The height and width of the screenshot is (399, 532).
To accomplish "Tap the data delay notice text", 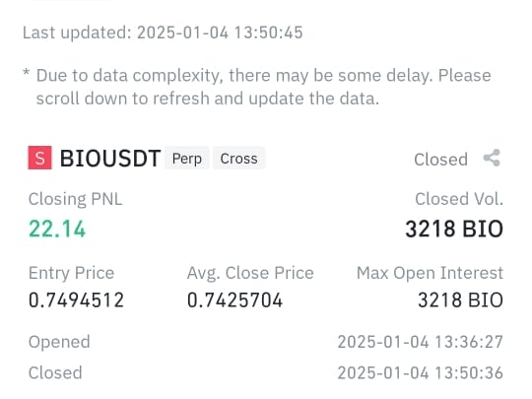I will 257,87.
